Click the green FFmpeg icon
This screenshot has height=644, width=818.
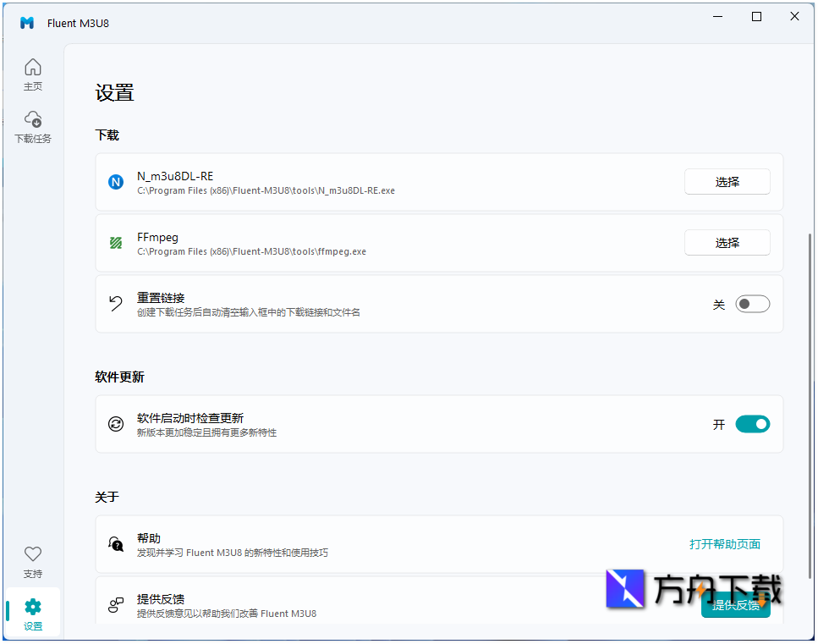(x=116, y=243)
